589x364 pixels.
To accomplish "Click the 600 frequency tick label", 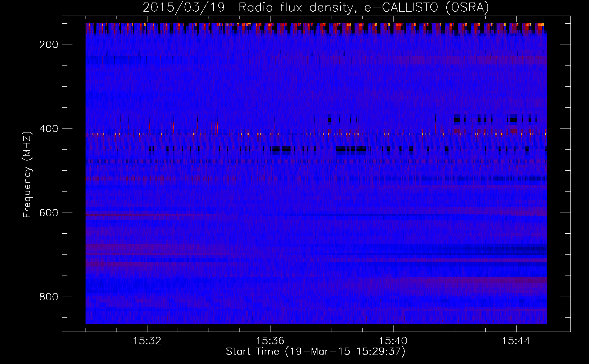I will point(48,213).
